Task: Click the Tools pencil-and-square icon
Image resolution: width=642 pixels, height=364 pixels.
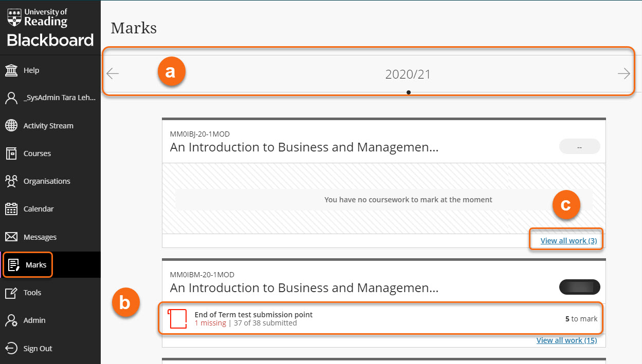Action: point(11,293)
